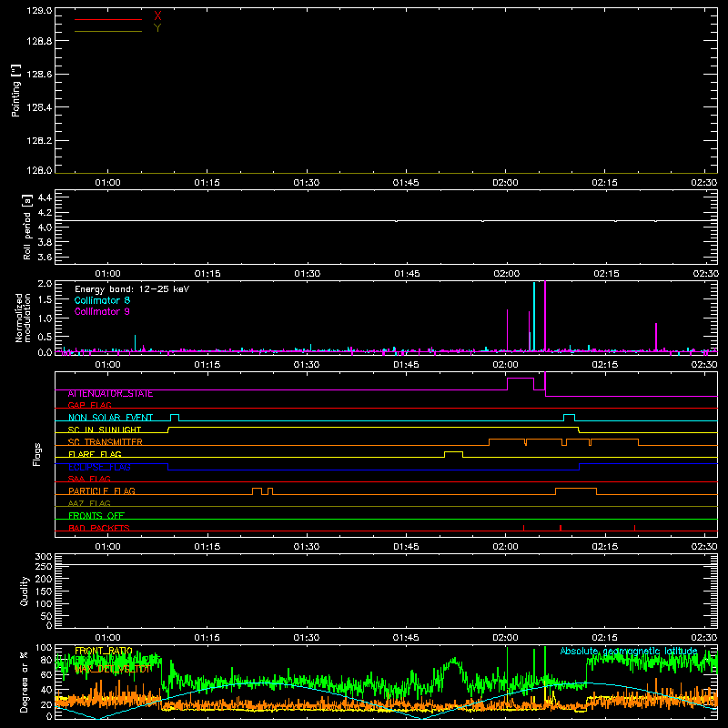
Task: Click the magenta Collimator 9 label
Action: pos(102,311)
